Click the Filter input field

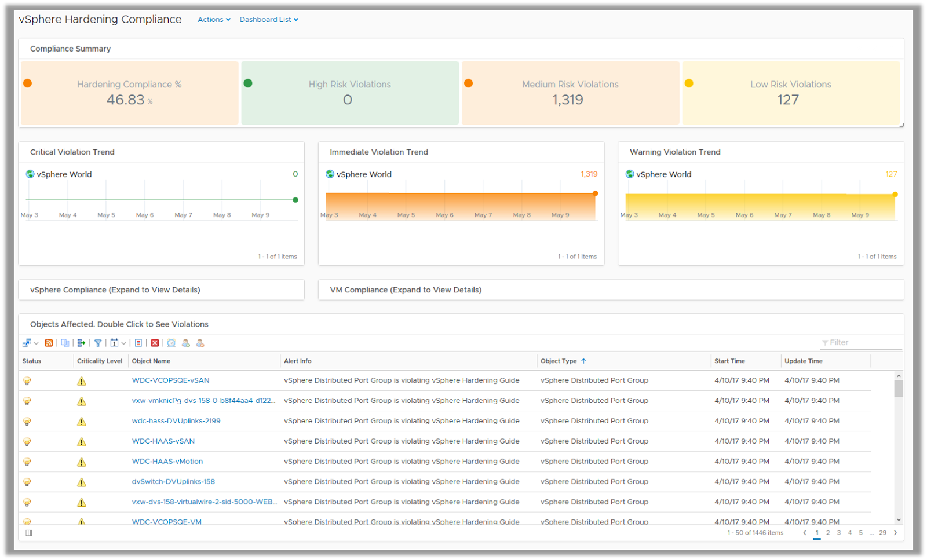(x=863, y=343)
